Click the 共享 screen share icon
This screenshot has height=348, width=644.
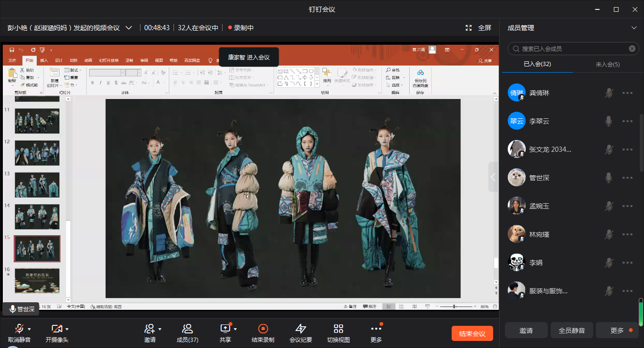pyautogui.click(x=225, y=329)
